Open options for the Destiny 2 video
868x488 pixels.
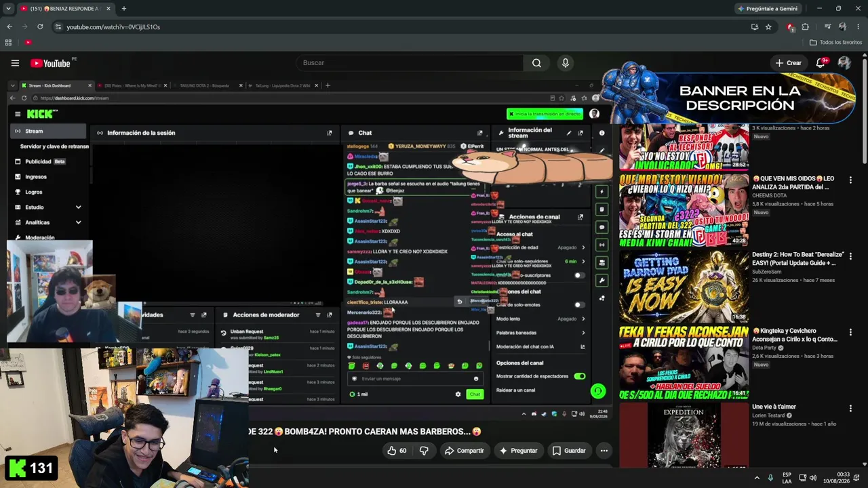tap(850, 256)
